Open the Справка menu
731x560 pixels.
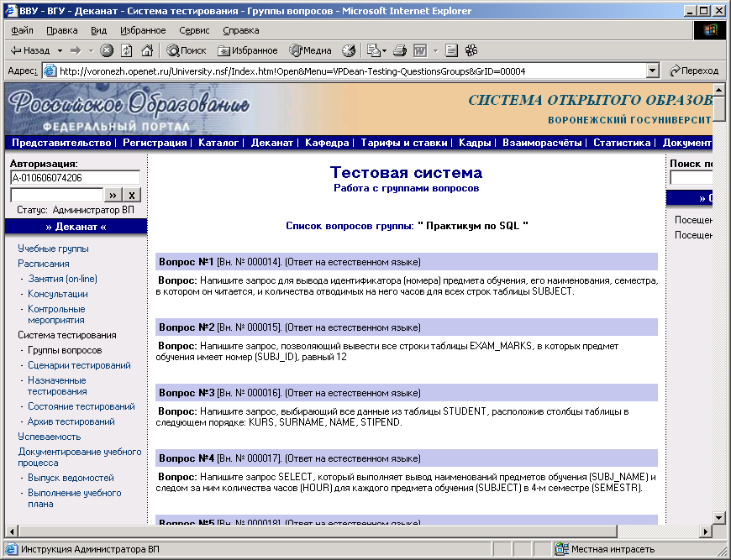[x=240, y=30]
